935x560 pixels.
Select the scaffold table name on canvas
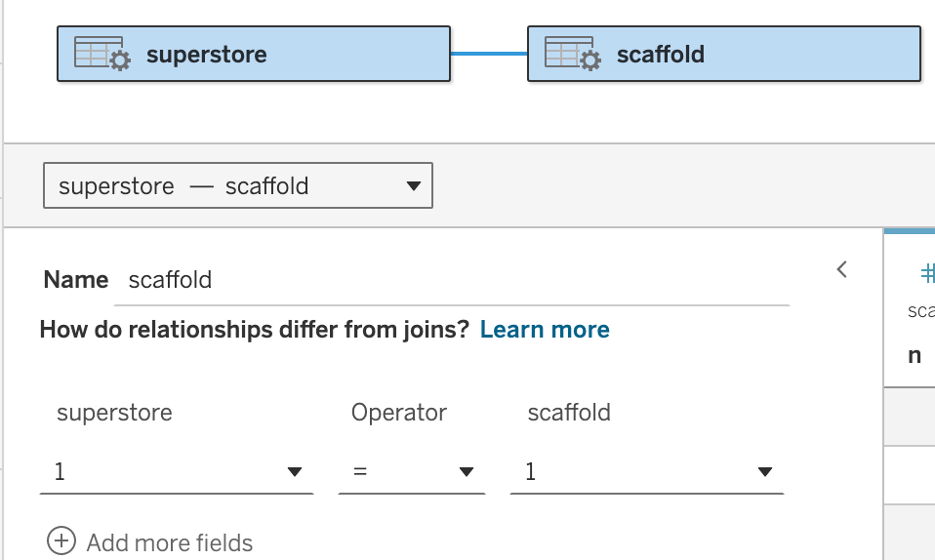661,55
